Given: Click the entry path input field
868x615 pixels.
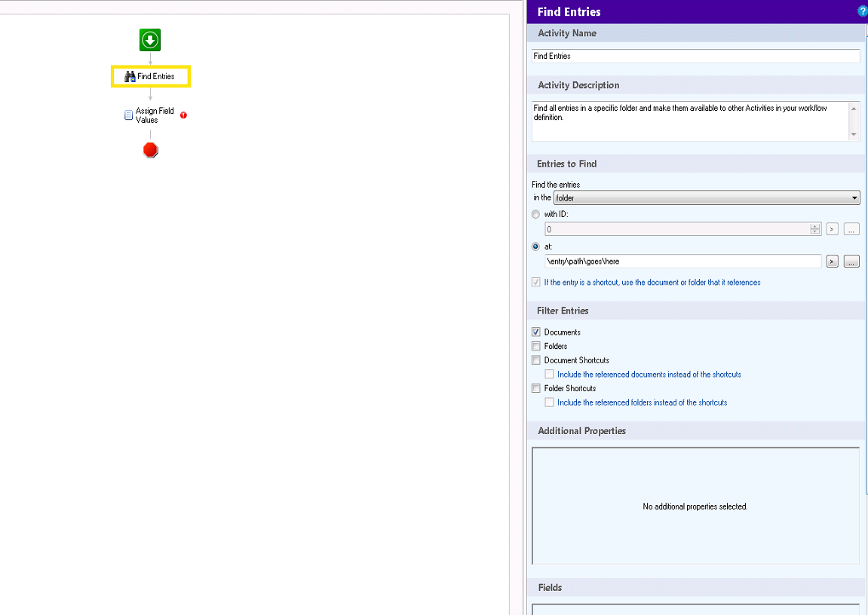Looking at the screenshot, I should [682, 262].
